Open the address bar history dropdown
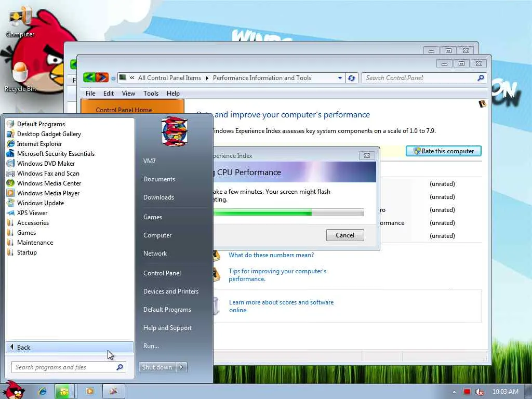 tap(340, 78)
